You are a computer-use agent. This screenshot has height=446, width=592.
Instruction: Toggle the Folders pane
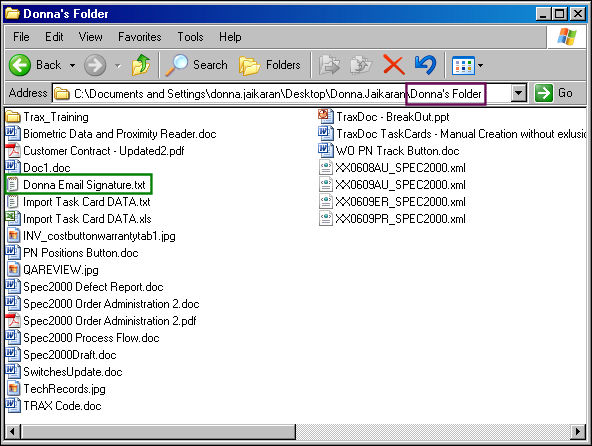pos(270,65)
